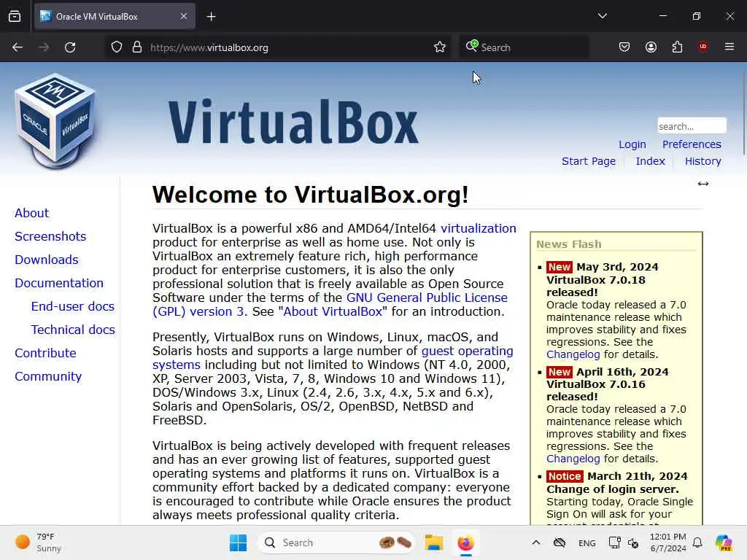Open Technical docs in the sidebar

[x=73, y=330]
